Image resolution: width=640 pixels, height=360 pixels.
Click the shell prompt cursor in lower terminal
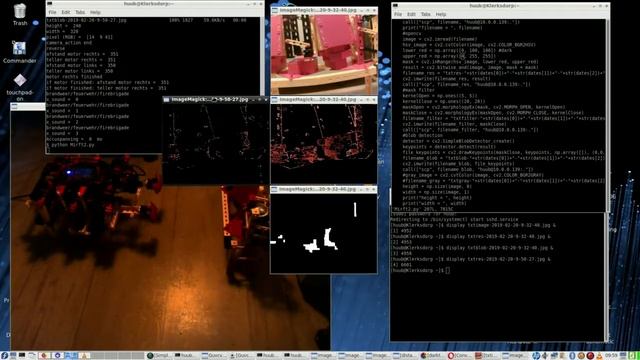tap(448, 271)
